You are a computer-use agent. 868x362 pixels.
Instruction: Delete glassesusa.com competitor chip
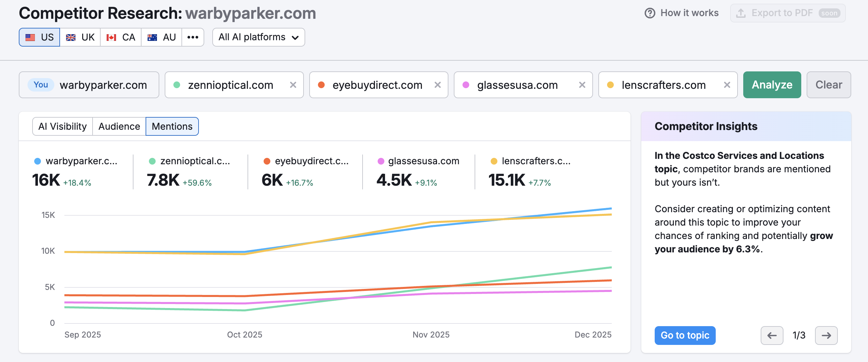pos(582,85)
